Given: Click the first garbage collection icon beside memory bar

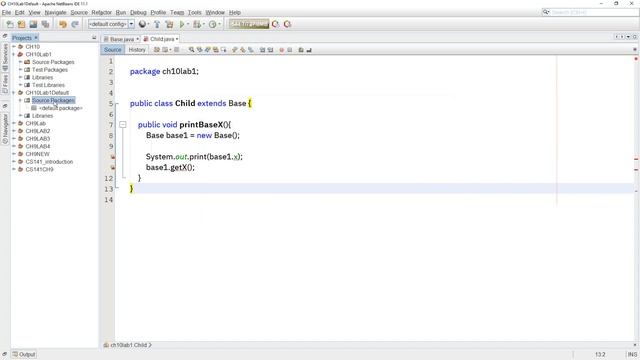Looking at the screenshot, I should coord(276,24).
